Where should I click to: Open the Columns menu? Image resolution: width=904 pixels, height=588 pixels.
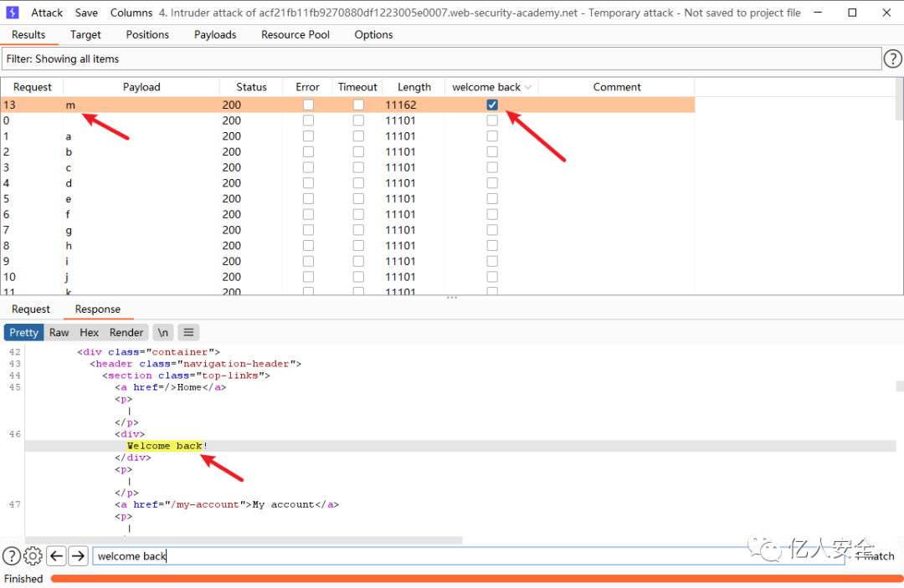pyautogui.click(x=131, y=13)
